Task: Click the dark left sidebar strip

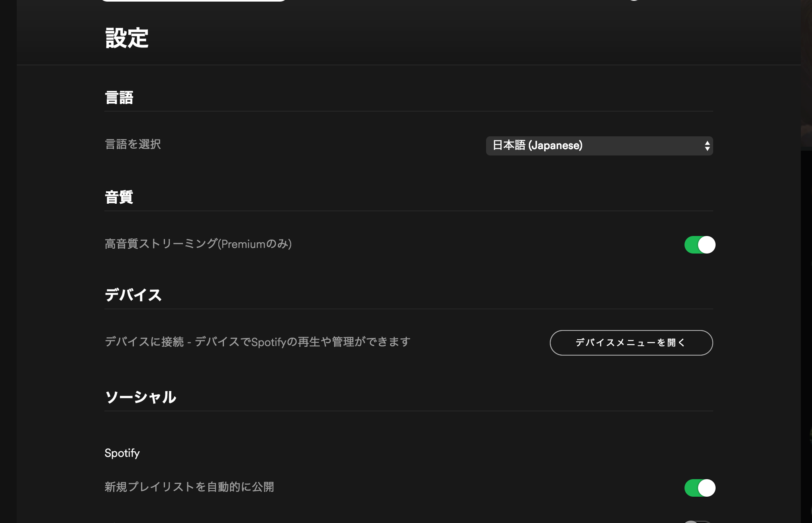Action: click(x=8, y=261)
